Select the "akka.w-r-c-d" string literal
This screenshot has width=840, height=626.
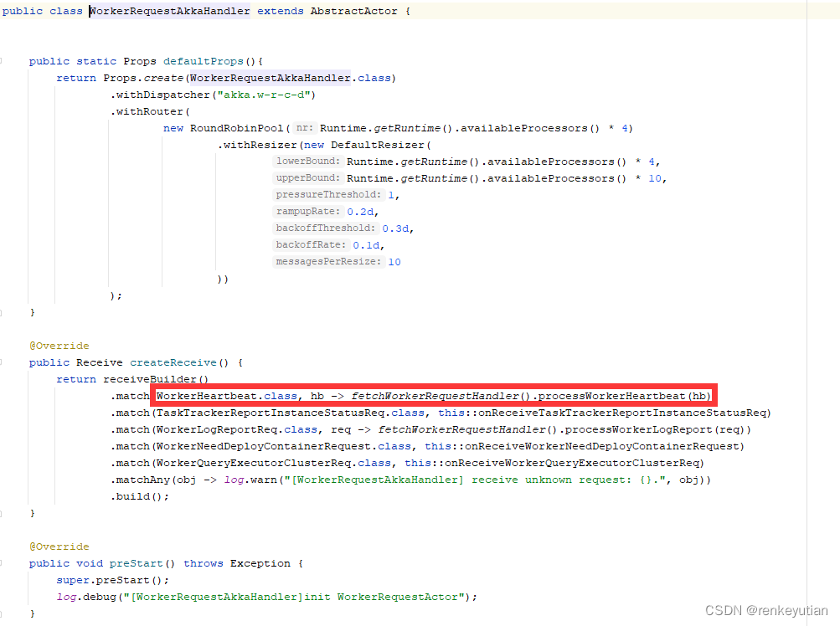pyautogui.click(x=264, y=95)
